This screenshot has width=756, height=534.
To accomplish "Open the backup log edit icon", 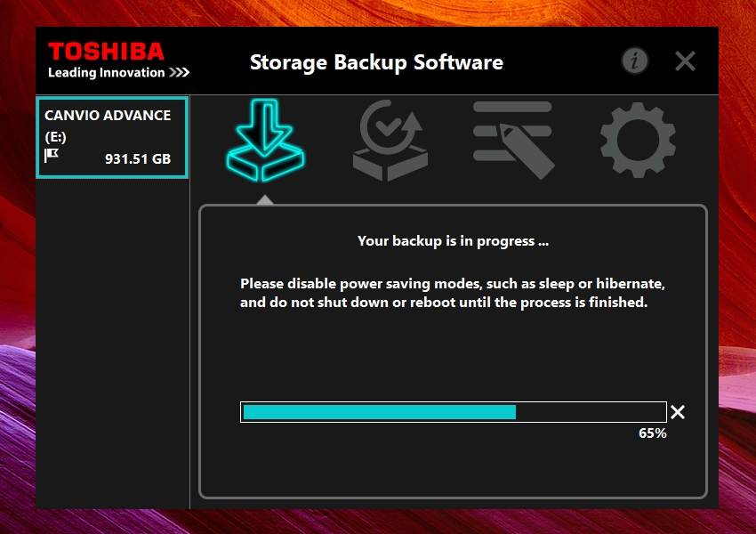I will click(513, 141).
